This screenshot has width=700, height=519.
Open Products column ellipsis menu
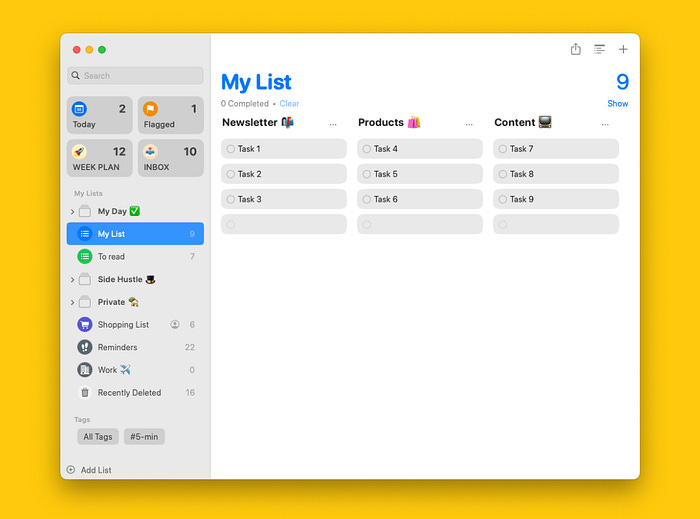click(x=469, y=125)
